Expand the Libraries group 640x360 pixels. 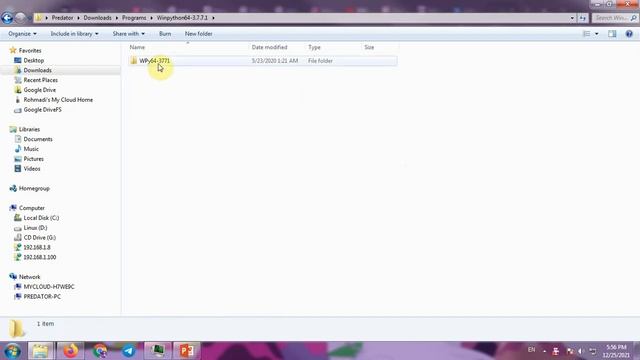point(29,129)
